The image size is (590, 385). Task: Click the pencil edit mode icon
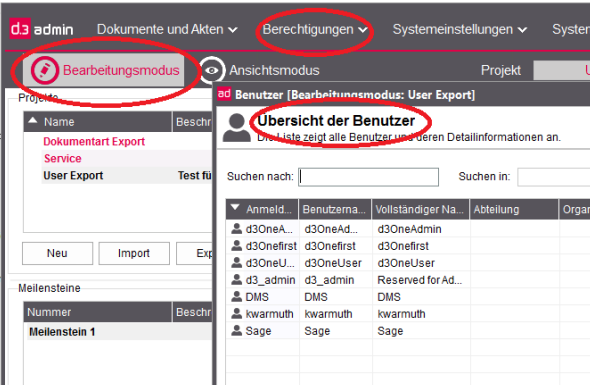(x=45, y=70)
